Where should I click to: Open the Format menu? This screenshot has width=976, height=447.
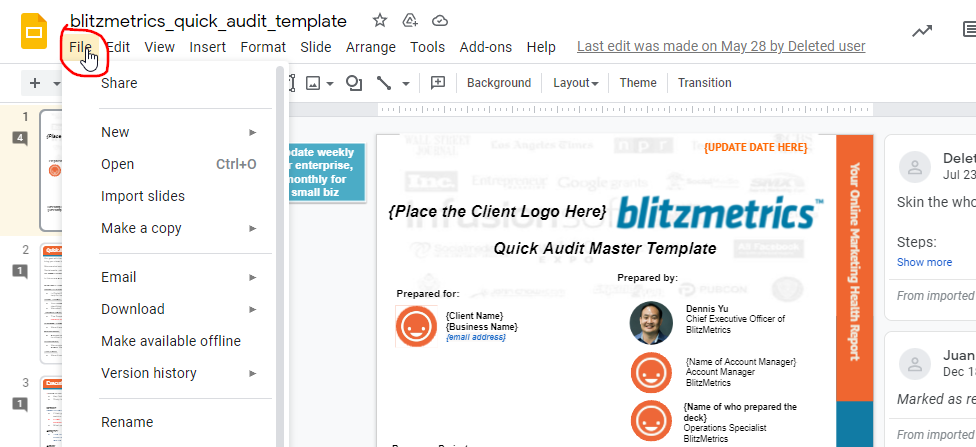(263, 47)
